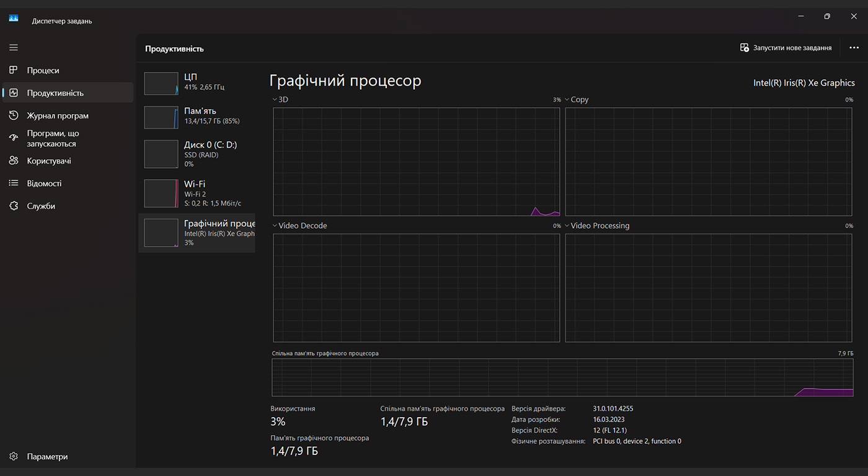Click the Користувачі users icon
The height and width of the screenshot is (476, 868).
[14, 161]
